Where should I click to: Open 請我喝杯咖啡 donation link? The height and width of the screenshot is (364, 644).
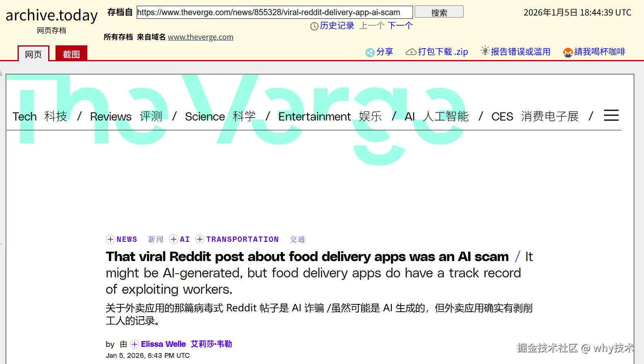600,52
